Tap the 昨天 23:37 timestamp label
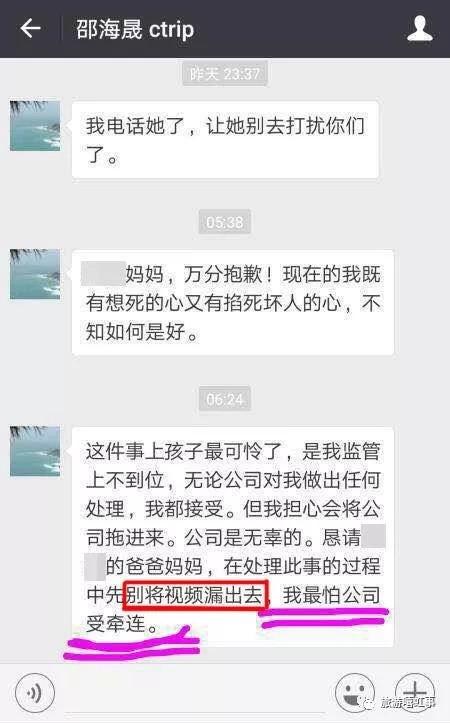Image resolution: width=450 pixels, height=723 pixels. tap(225, 73)
